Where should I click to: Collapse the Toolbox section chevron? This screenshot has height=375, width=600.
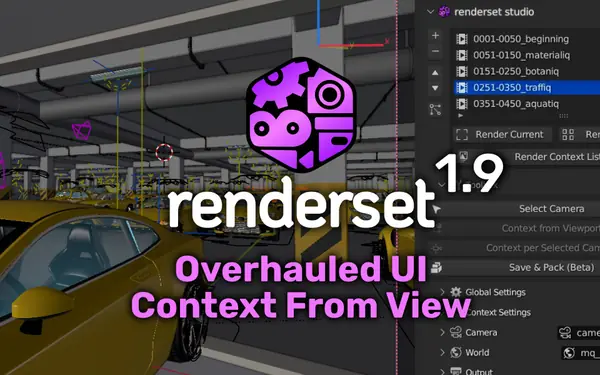click(442, 185)
